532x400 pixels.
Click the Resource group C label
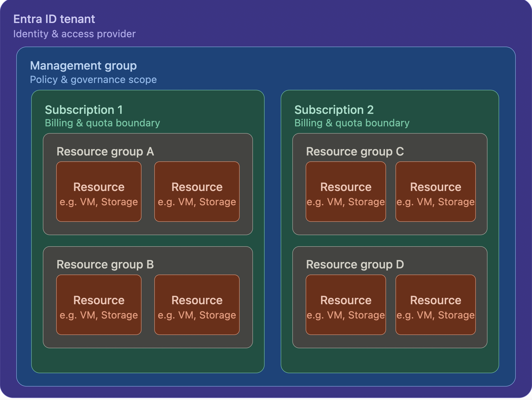(x=355, y=152)
